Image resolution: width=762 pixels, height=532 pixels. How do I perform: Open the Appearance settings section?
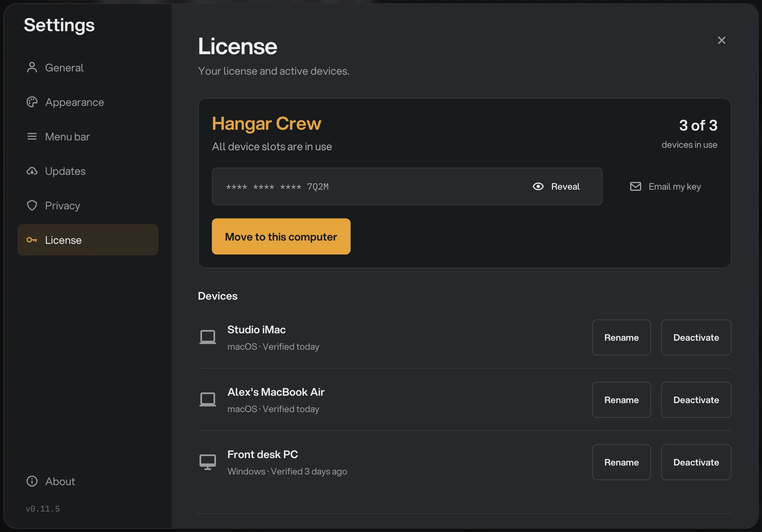click(88, 102)
